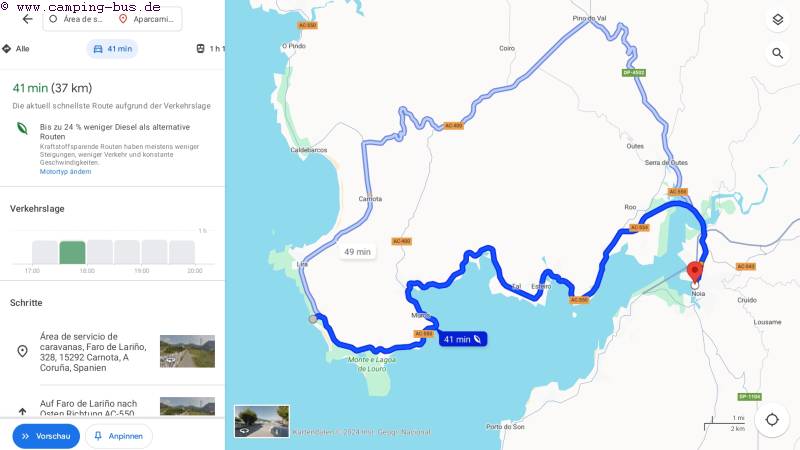Choose the alternative 49 min route label
The image size is (800, 450).
click(x=357, y=252)
